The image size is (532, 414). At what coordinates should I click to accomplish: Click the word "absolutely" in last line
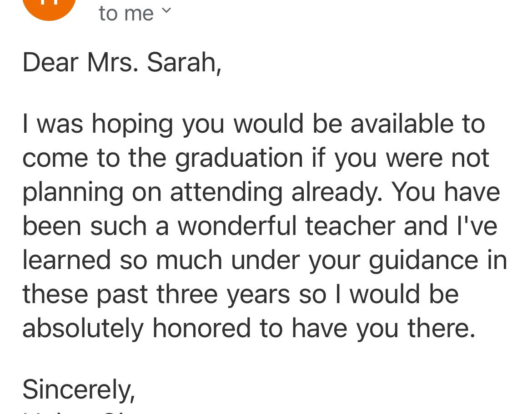pyautogui.click(x=83, y=329)
